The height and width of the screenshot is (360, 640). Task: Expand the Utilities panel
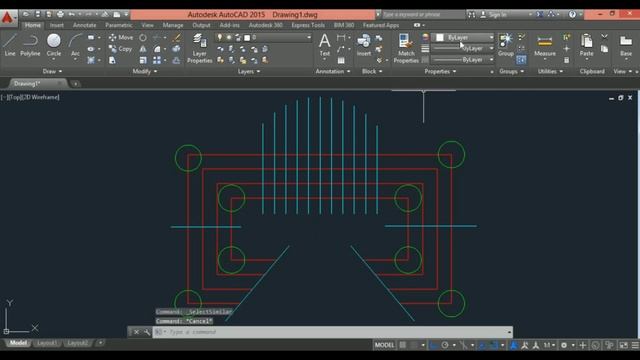(550, 71)
